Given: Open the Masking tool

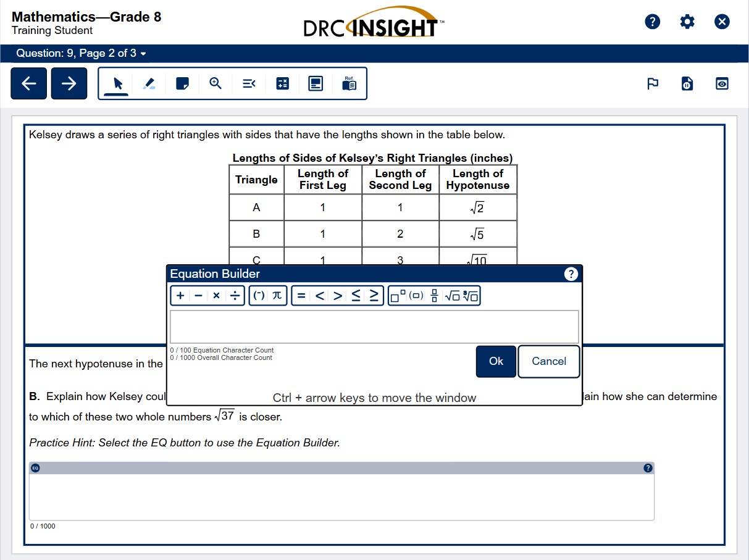Looking at the screenshot, I should pyautogui.click(x=316, y=83).
